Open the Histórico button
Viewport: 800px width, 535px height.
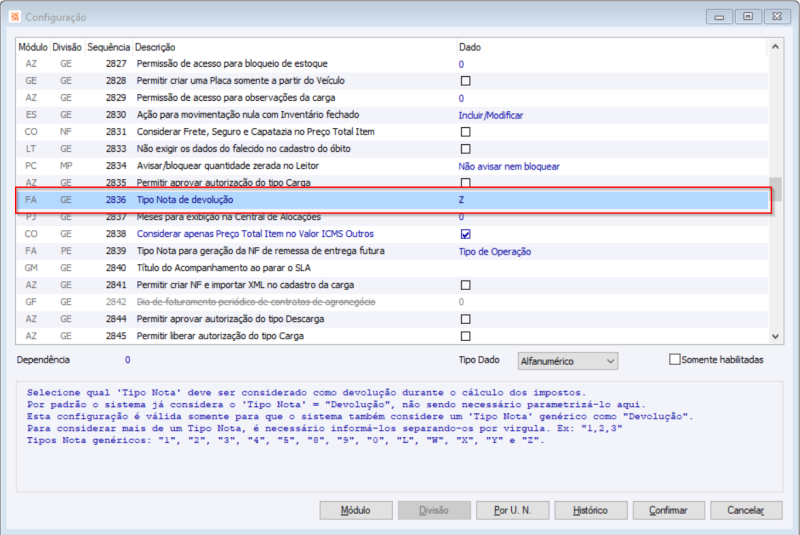[x=590, y=510]
